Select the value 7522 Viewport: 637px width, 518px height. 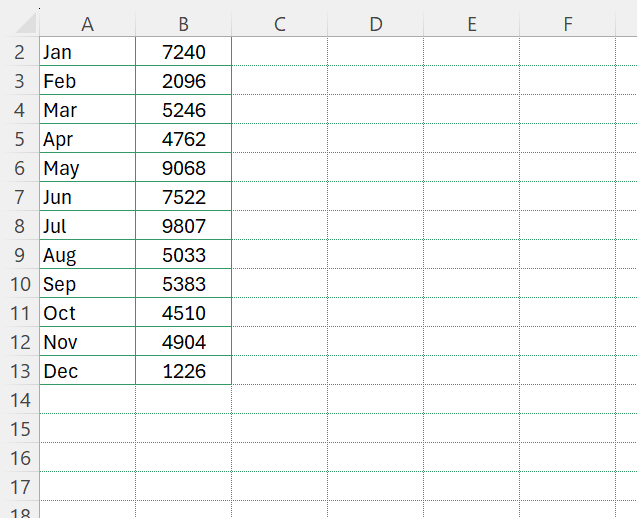(184, 197)
